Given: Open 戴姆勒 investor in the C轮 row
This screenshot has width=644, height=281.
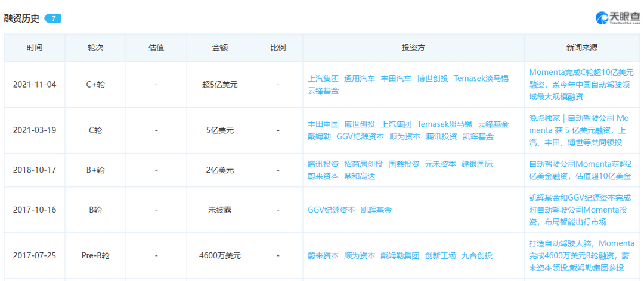Looking at the screenshot, I should click(319, 136).
